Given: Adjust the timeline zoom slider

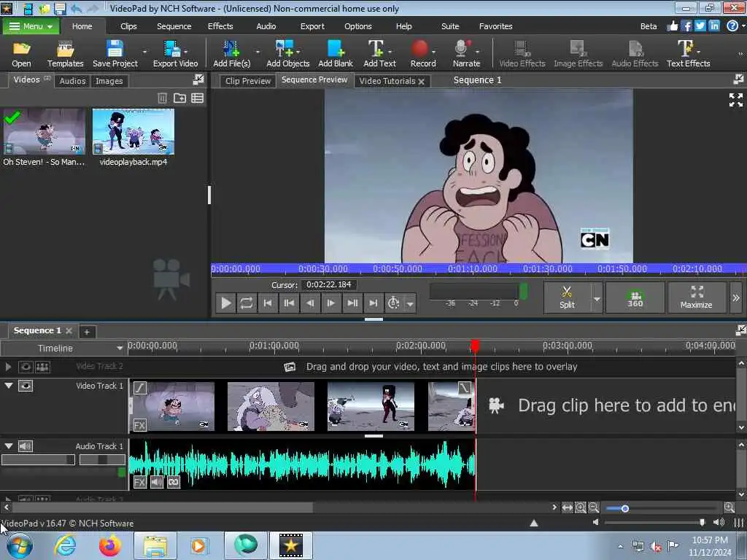Looking at the screenshot, I should click(625, 508).
